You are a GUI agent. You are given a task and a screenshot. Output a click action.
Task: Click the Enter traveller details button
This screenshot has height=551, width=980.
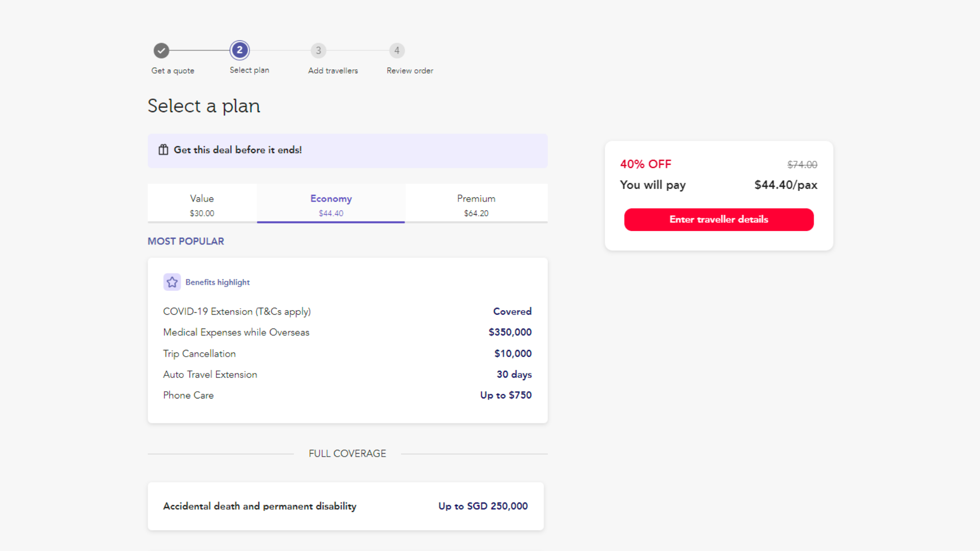(719, 219)
